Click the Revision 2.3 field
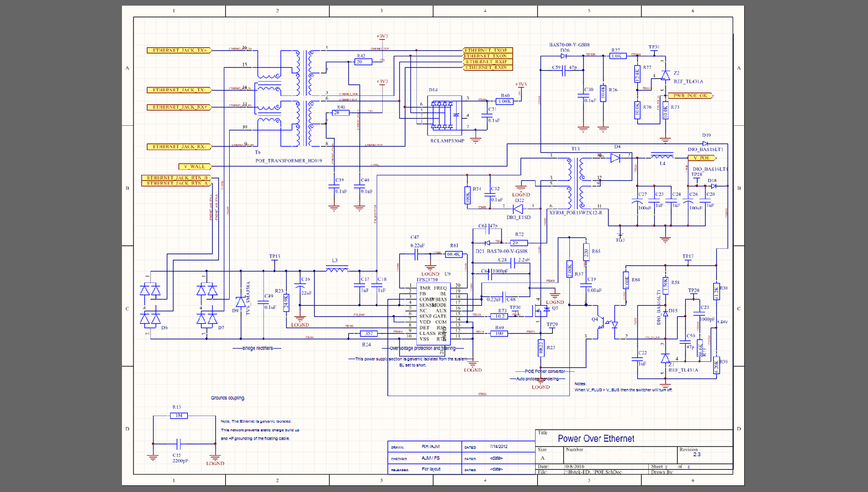The height and width of the screenshot is (492, 868). click(x=697, y=455)
